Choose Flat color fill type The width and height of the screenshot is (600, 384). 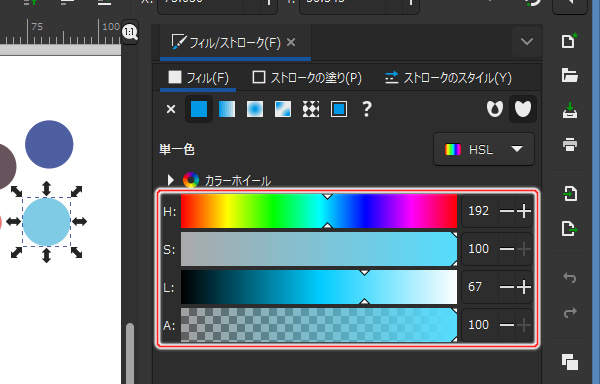click(x=199, y=109)
